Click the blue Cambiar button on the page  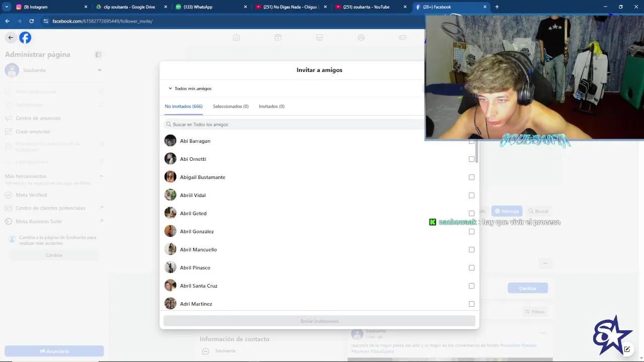click(528, 288)
